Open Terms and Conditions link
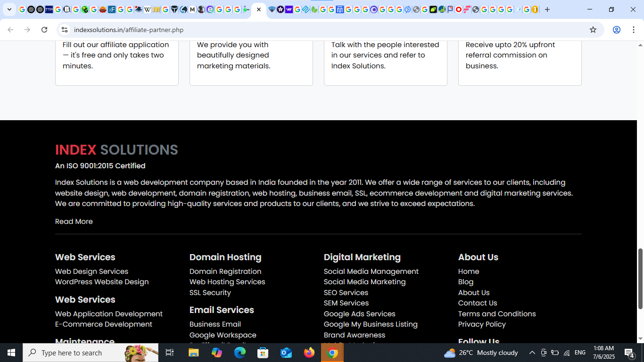 [x=497, y=314]
